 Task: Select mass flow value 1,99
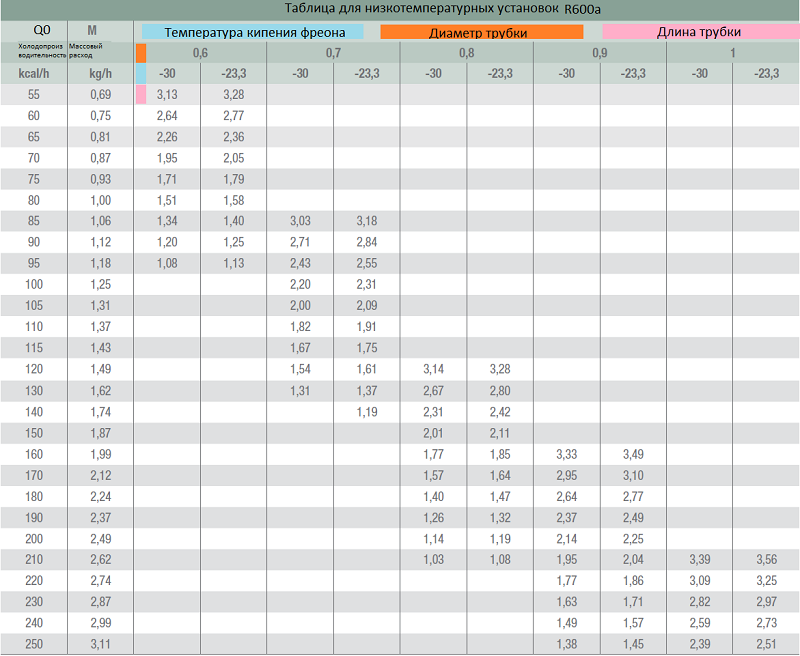[101, 455]
